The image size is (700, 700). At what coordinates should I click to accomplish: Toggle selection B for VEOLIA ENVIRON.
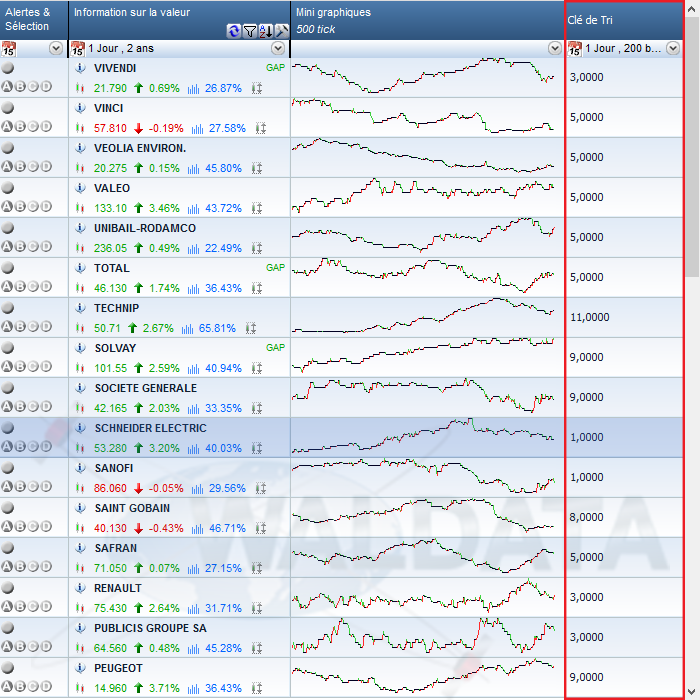point(20,167)
